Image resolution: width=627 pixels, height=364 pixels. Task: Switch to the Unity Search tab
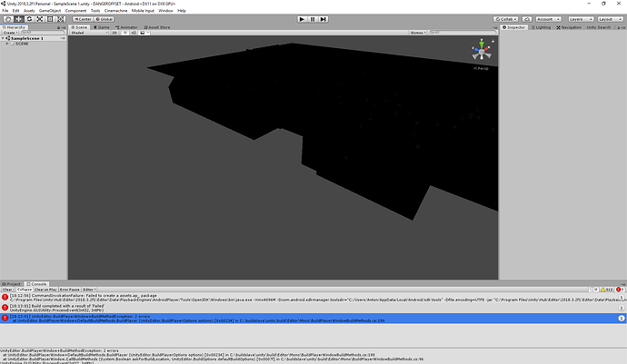(599, 27)
